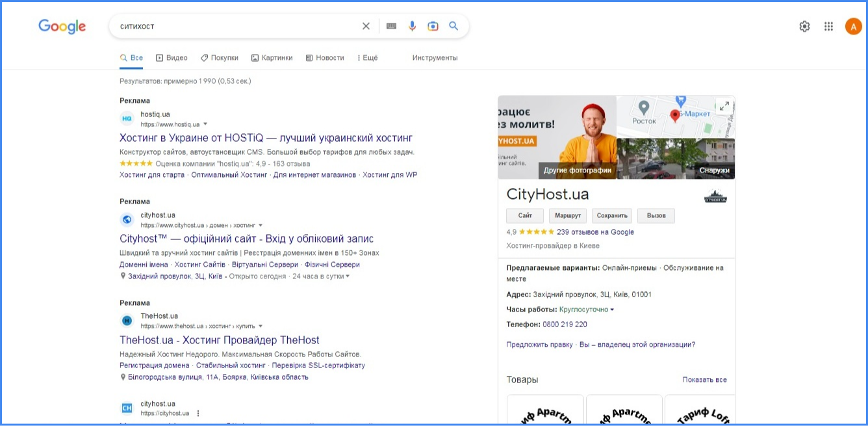Image resolution: width=868 pixels, height=426 pixels.
Task: Open Білогородська вулиця address link
Action: click(x=218, y=377)
